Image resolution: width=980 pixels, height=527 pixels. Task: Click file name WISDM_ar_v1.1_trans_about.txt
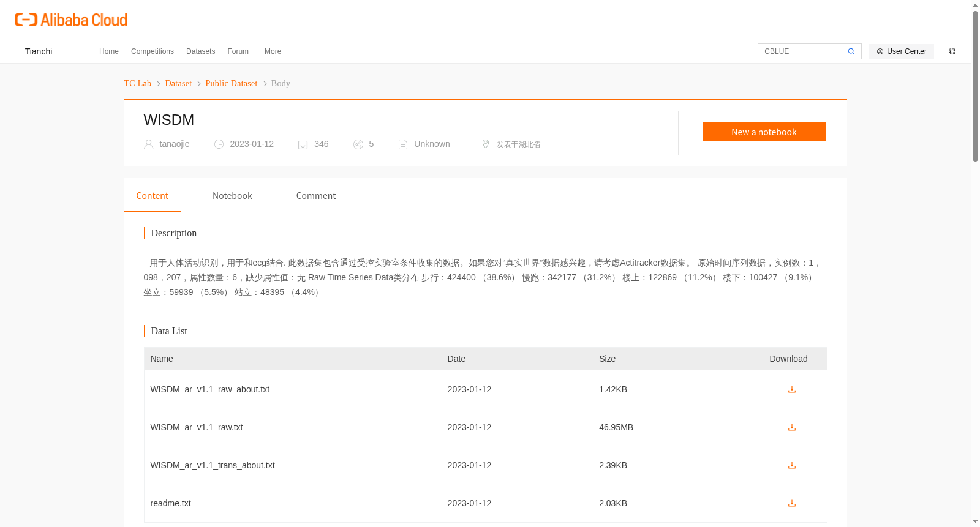213,465
